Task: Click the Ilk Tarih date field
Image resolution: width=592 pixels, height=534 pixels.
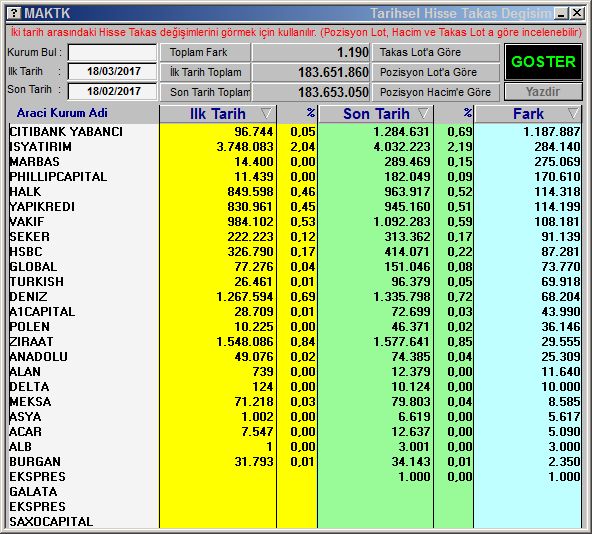Action: point(112,71)
